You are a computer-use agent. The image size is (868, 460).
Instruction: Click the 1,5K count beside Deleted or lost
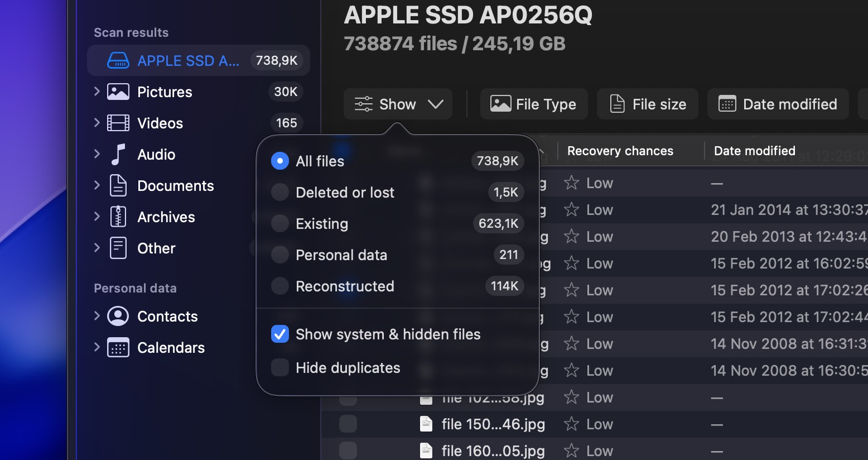pos(505,192)
